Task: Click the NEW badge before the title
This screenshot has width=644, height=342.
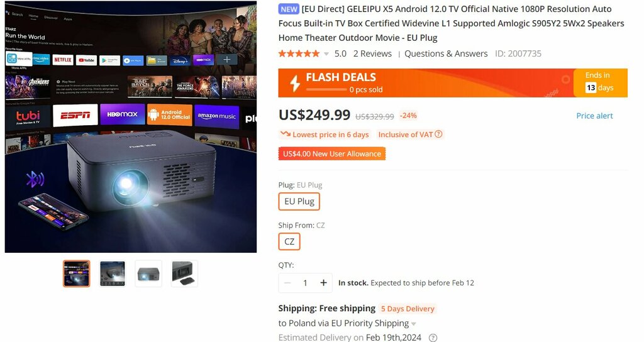Action: [x=289, y=9]
